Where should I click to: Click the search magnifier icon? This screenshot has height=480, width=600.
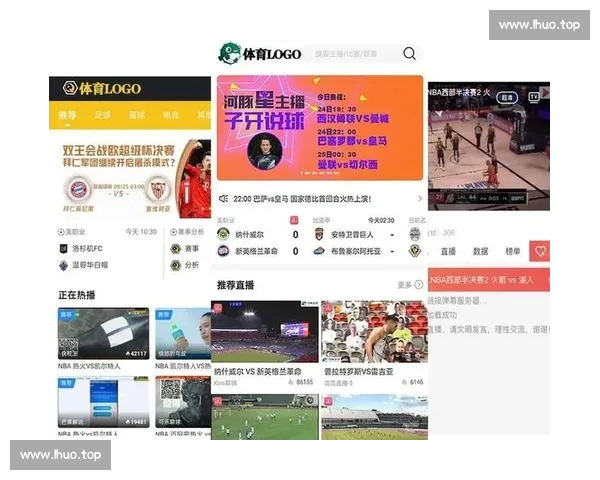tap(409, 54)
